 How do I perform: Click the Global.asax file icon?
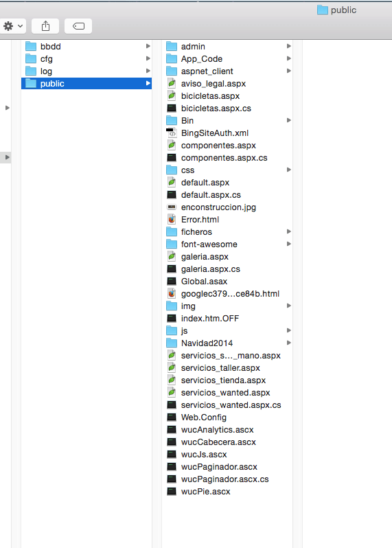(x=172, y=281)
